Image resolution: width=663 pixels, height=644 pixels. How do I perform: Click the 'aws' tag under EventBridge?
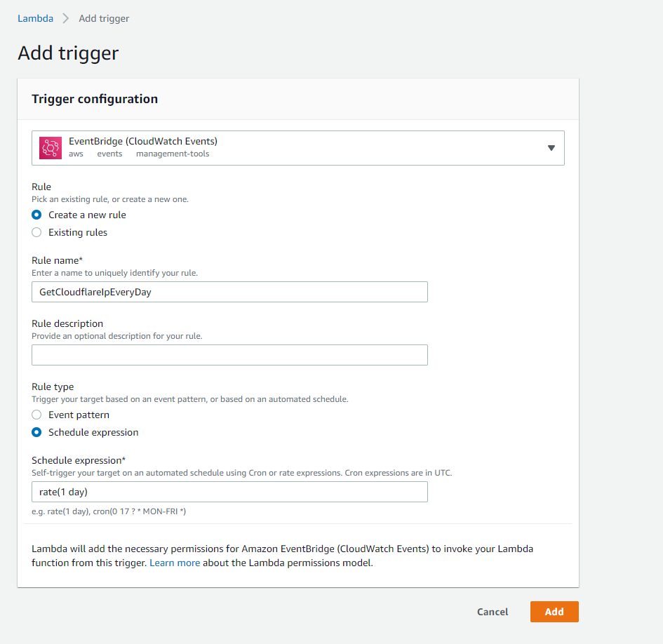[76, 154]
